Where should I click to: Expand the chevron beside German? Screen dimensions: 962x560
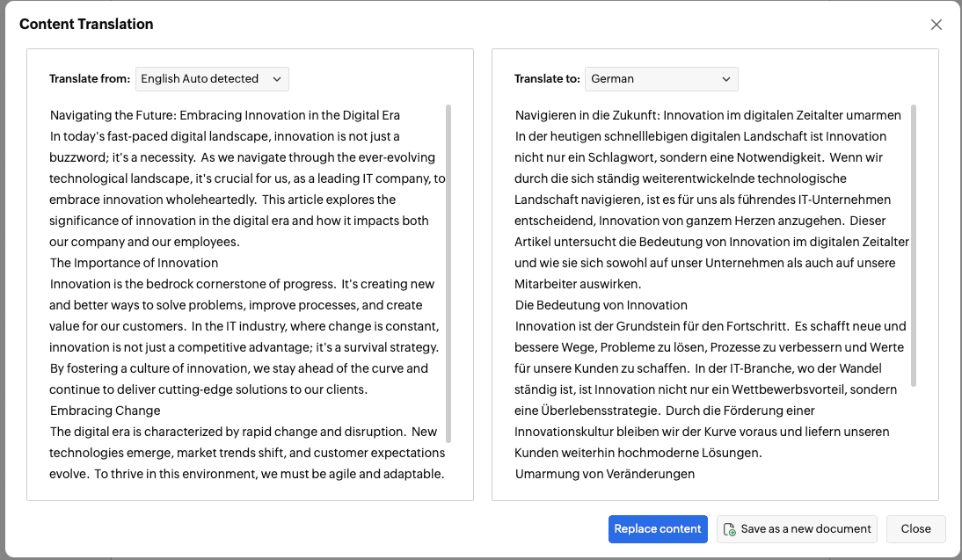726,79
